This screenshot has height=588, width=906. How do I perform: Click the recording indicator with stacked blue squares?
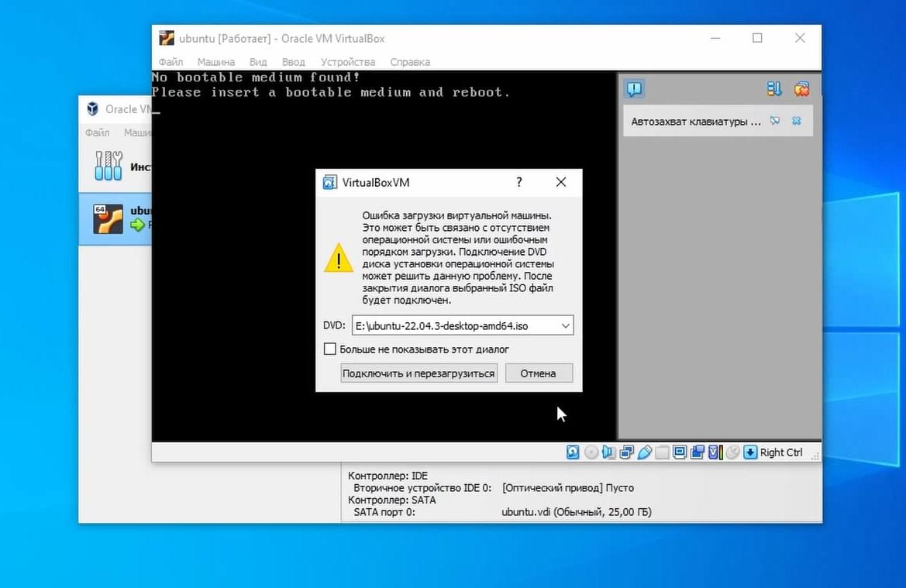pos(698,452)
